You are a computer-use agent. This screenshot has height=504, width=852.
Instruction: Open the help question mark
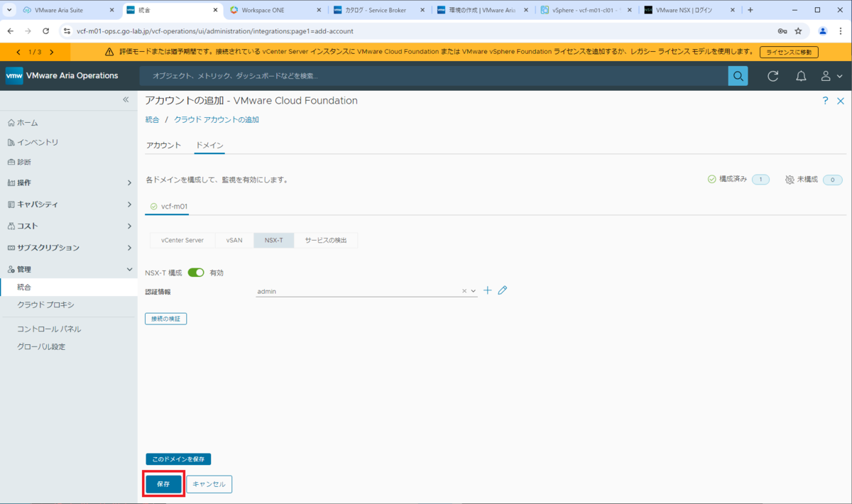pos(825,101)
